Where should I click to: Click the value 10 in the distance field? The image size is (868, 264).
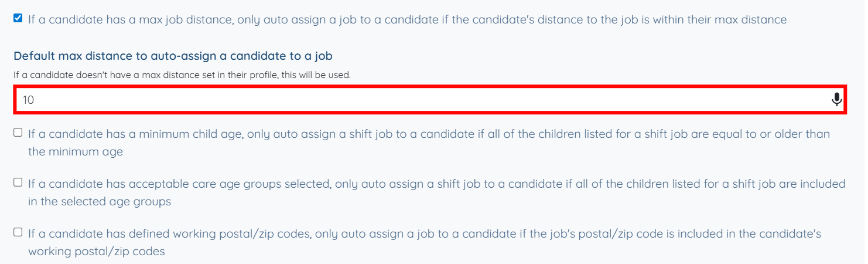pyautogui.click(x=28, y=100)
